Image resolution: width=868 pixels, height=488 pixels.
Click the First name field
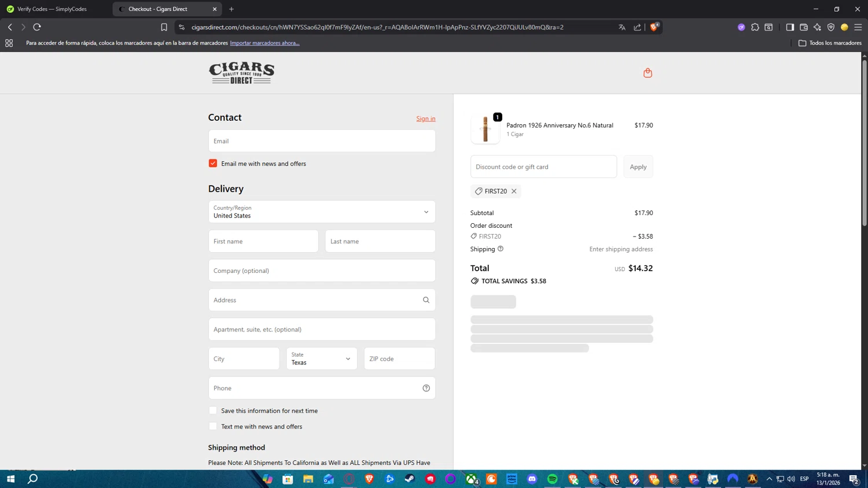(x=263, y=241)
